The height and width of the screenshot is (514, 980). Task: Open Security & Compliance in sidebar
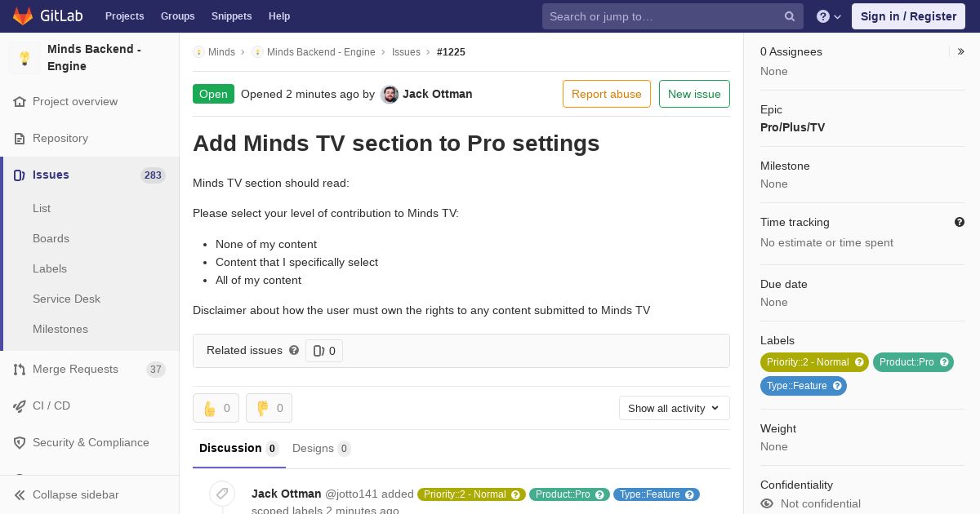coord(90,443)
